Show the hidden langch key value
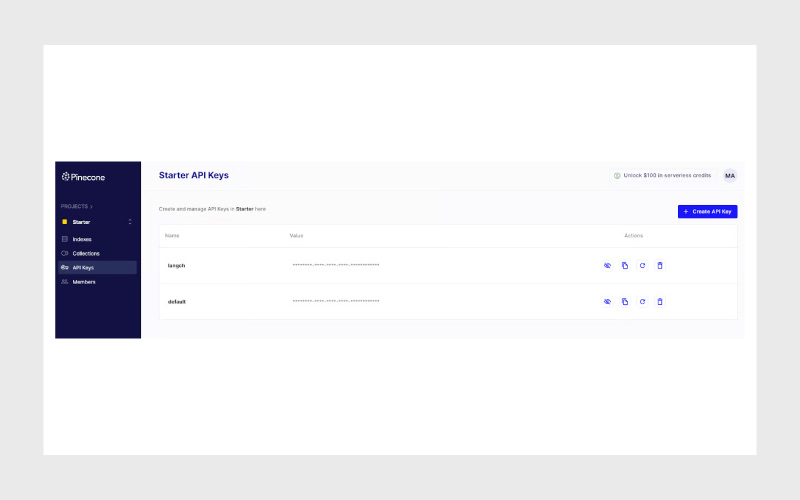800x500 pixels. coord(607,265)
